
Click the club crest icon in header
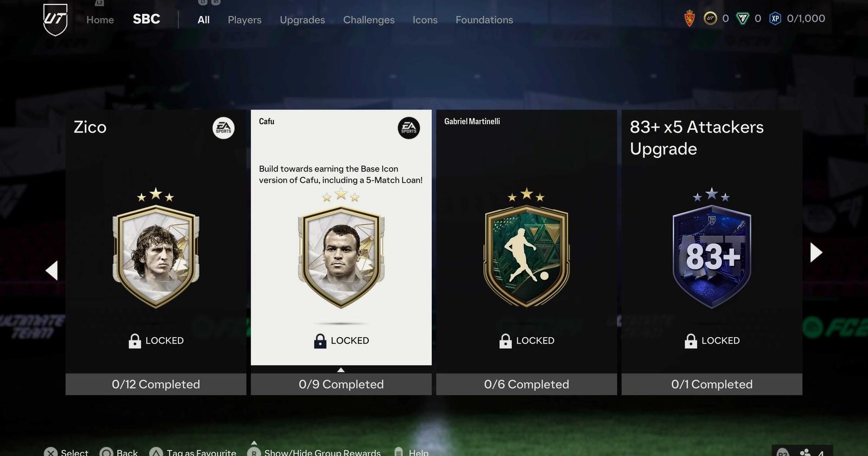coord(690,18)
